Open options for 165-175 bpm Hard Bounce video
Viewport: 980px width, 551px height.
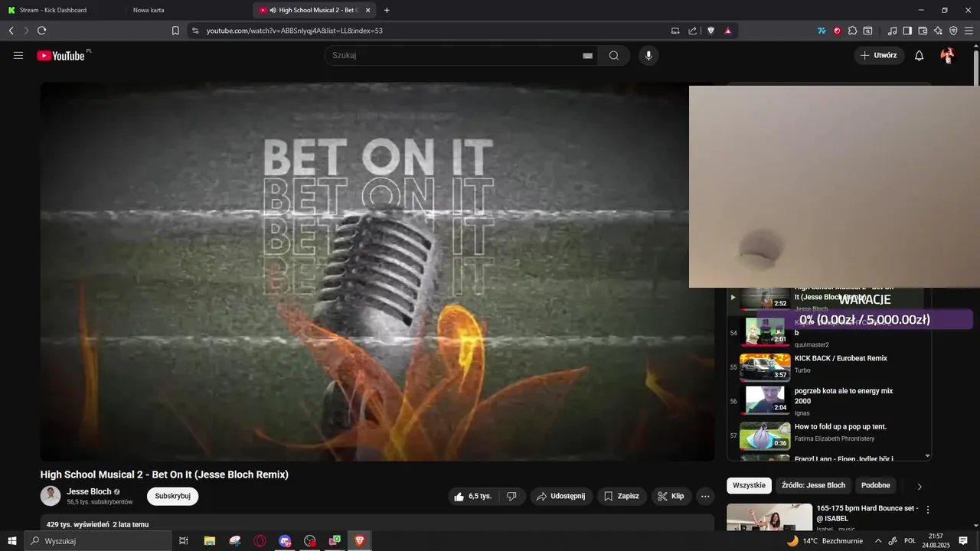click(x=928, y=509)
